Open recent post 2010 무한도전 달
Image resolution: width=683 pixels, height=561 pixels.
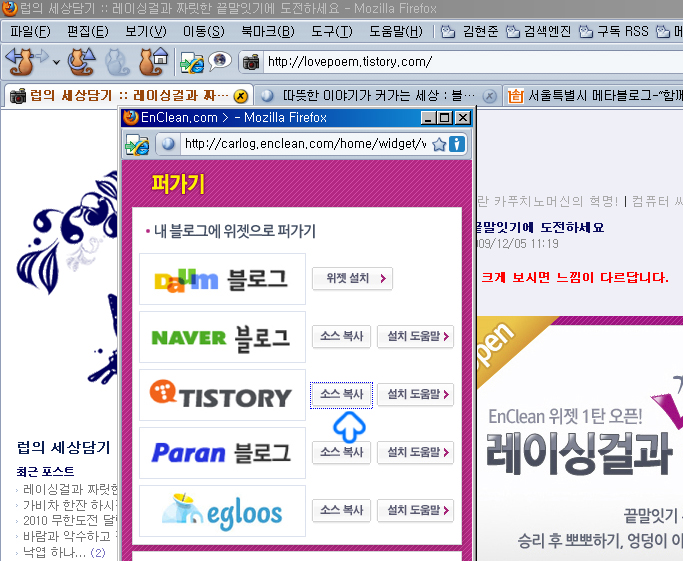tap(70, 520)
